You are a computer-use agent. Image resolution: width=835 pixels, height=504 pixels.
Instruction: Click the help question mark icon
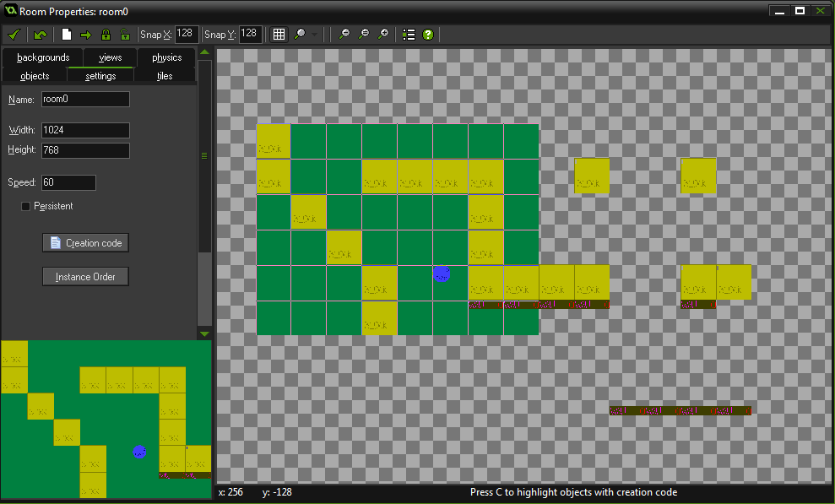428,35
